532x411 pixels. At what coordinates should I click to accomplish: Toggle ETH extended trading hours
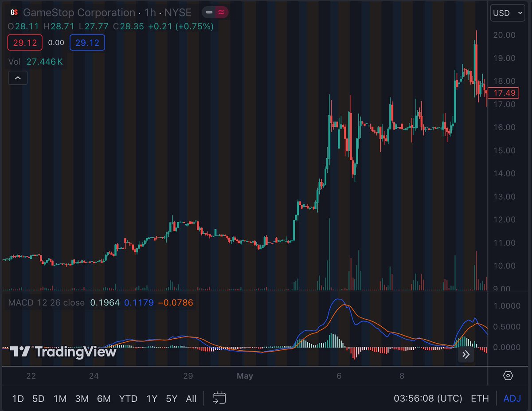(x=480, y=399)
